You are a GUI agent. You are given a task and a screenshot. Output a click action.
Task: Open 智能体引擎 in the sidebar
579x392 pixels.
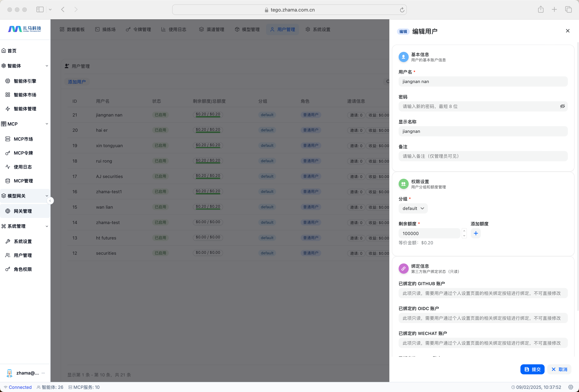pyautogui.click(x=25, y=81)
